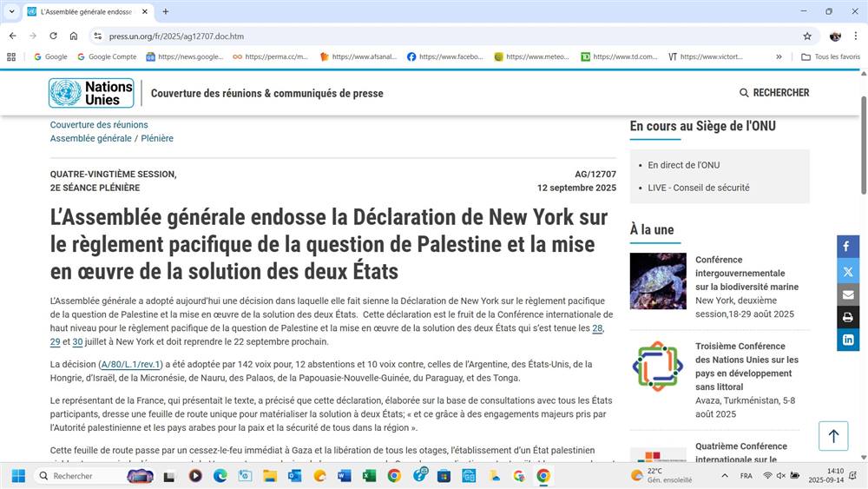This screenshot has width=868, height=489.
Task: Open the Chrome profile avatar
Action: [835, 36]
